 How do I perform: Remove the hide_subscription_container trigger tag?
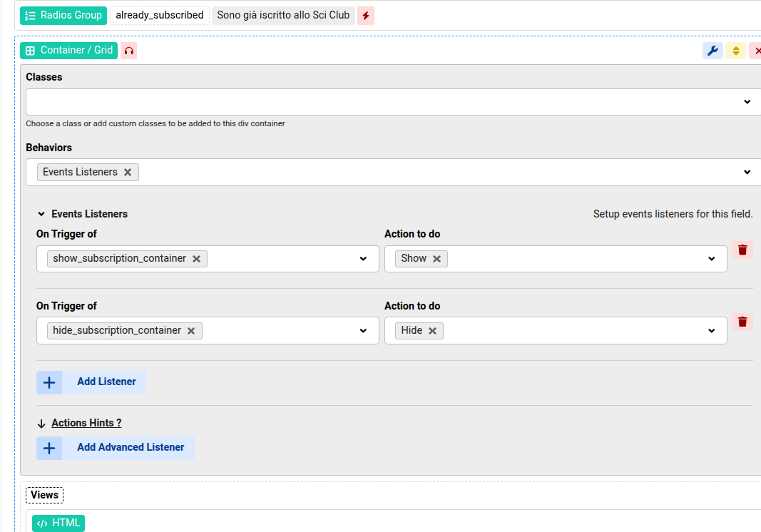pyautogui.click(x=191, y=331)
